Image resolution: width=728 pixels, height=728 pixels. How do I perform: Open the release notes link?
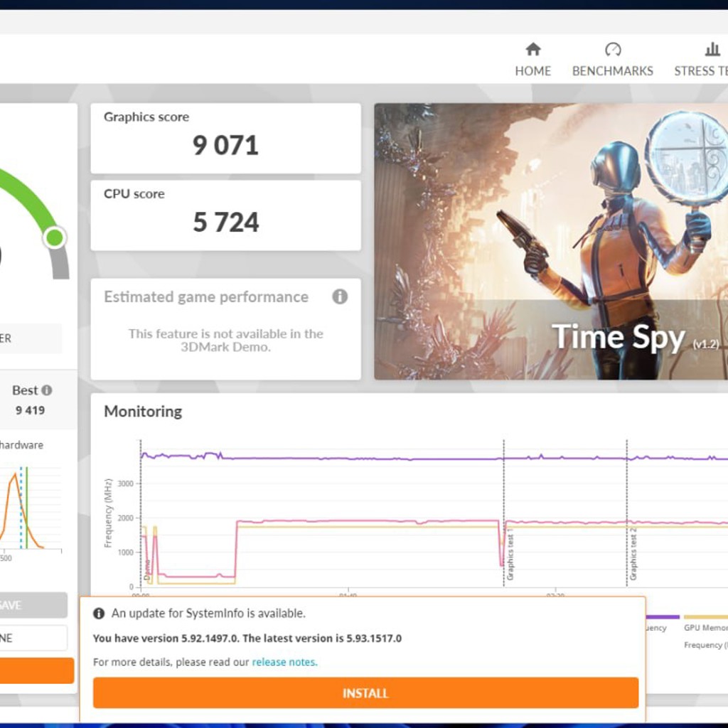click(x=284, y=662)
